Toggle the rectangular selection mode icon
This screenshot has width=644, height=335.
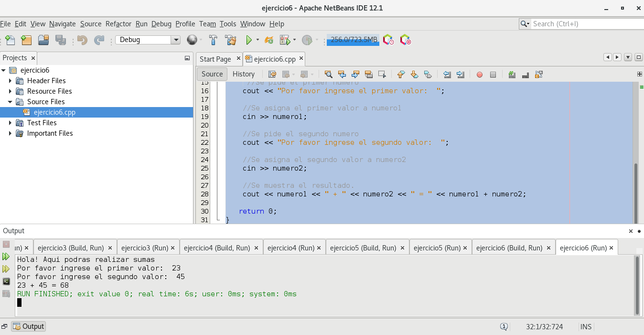coord(382,75)
